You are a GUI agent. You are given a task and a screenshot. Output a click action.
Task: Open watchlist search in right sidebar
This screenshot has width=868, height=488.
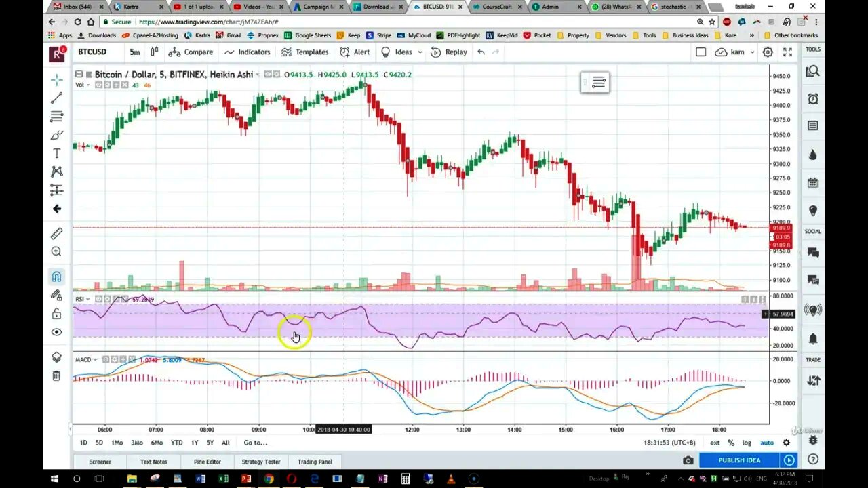tap(812, 71)
